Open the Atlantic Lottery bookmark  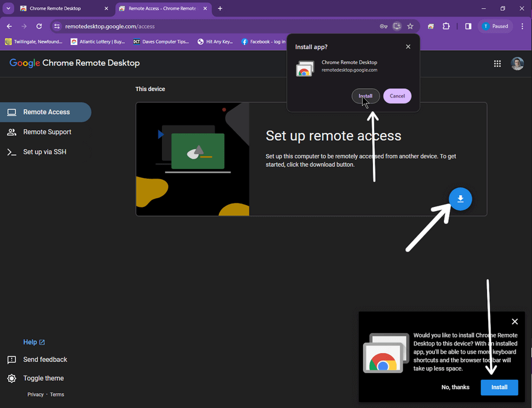click(x=98, y=42)
